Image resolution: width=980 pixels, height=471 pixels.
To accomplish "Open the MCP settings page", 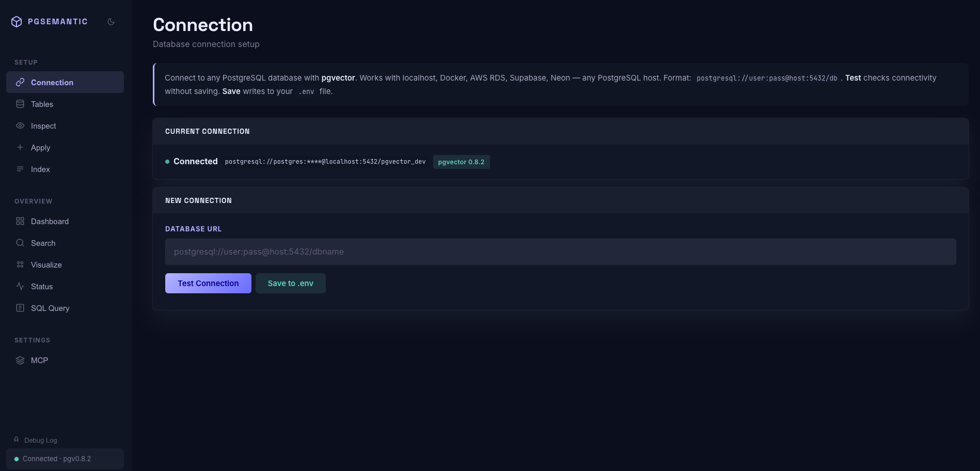I will [x=39, y=360].
